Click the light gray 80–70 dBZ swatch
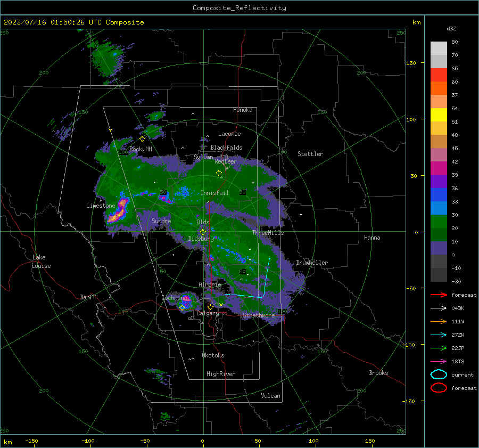The image size is (479, 448). click(439, 48)
